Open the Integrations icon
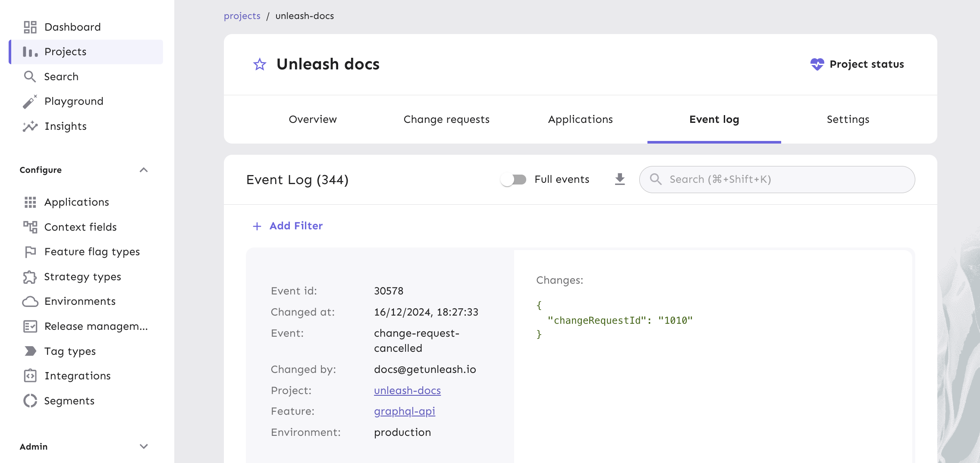This screenshot has height=463, width=980. tap(30, 375)
